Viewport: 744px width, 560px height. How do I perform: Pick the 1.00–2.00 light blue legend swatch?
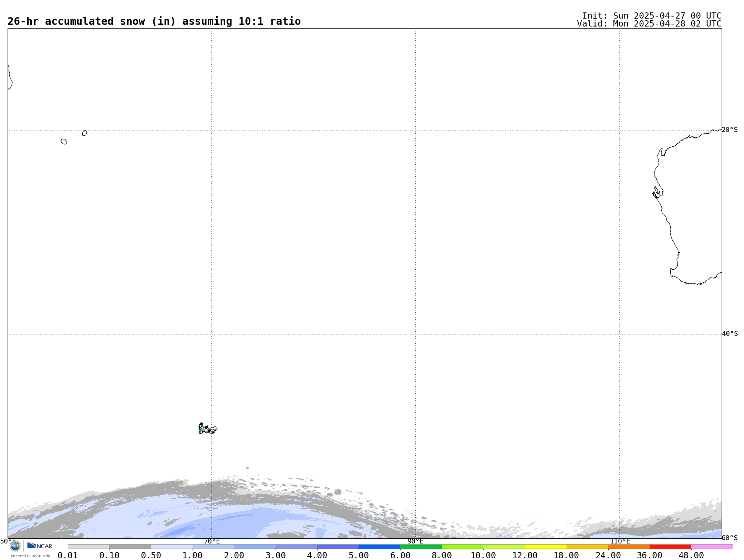click(213, 547)
